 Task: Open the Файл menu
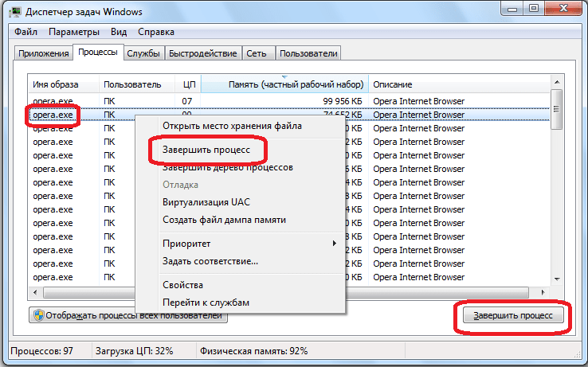click(25, 32)
